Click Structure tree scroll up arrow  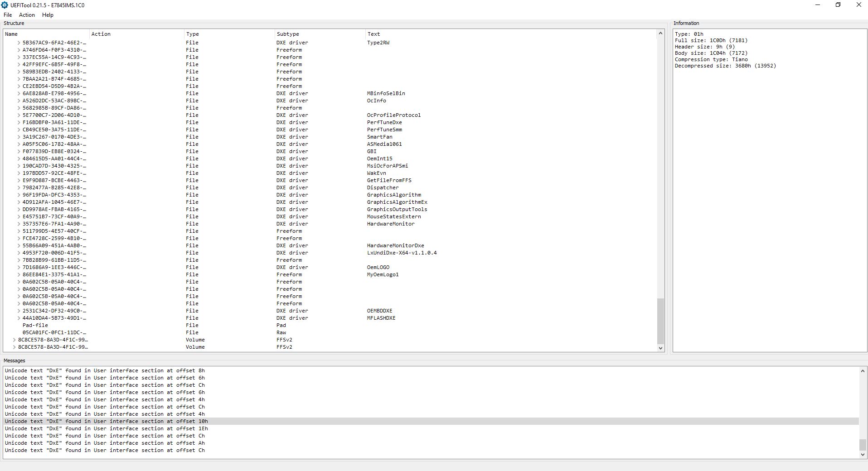(660, 34)
